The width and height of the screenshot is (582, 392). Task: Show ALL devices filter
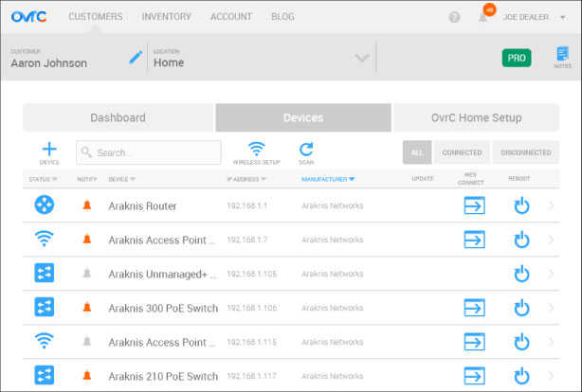click(x=417, y=152)
